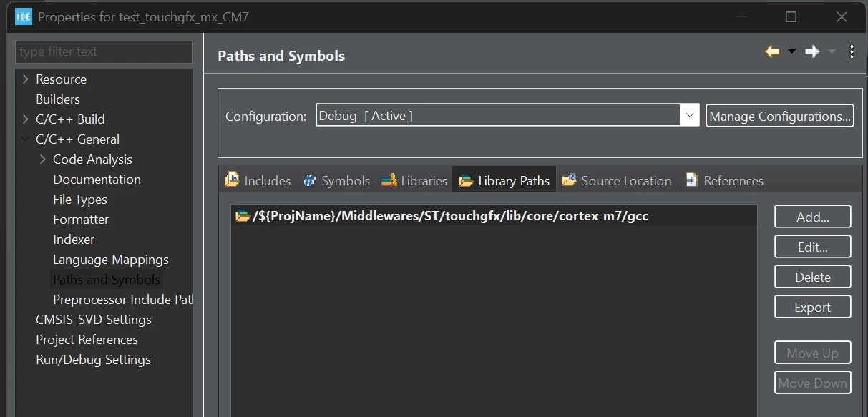Open the References tab

click(x=724, y=180)
